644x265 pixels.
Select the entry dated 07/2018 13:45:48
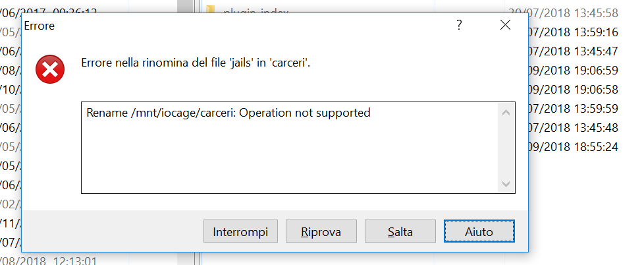pos(573,128)
